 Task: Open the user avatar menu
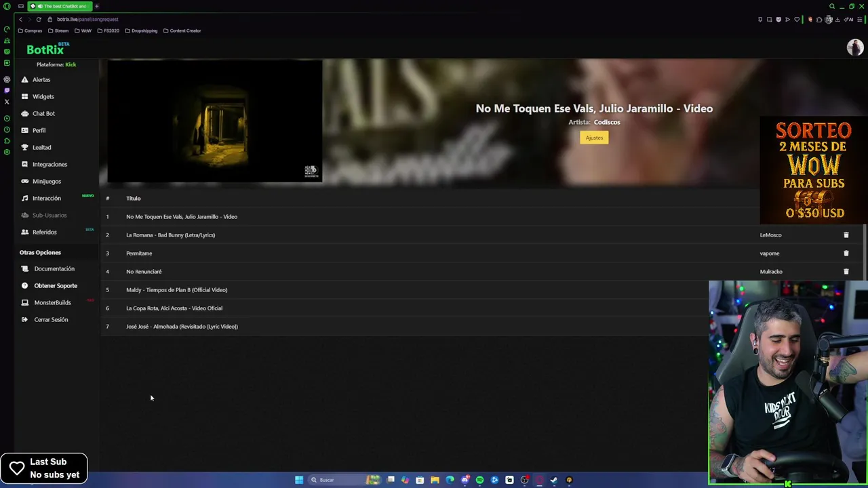[x=854, y=47]
